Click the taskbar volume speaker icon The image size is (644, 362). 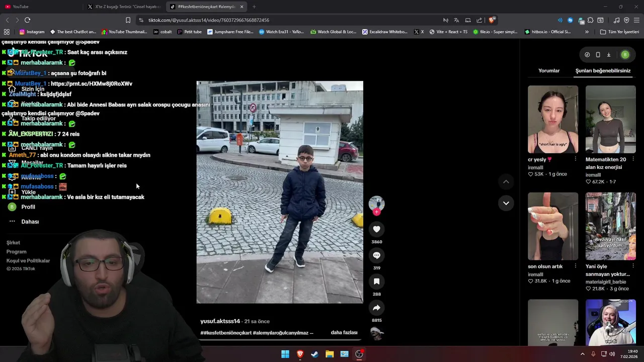click(x=612, y=354)
